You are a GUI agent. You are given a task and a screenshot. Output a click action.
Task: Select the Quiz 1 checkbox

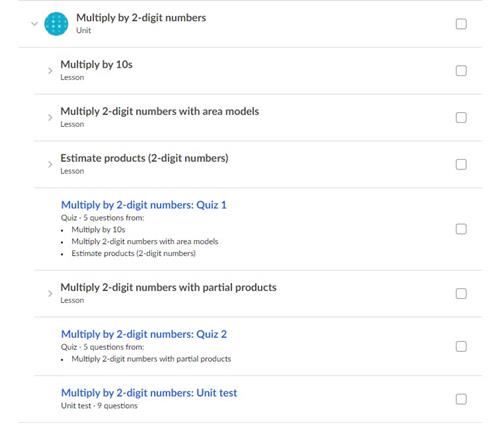coord(461,229)
